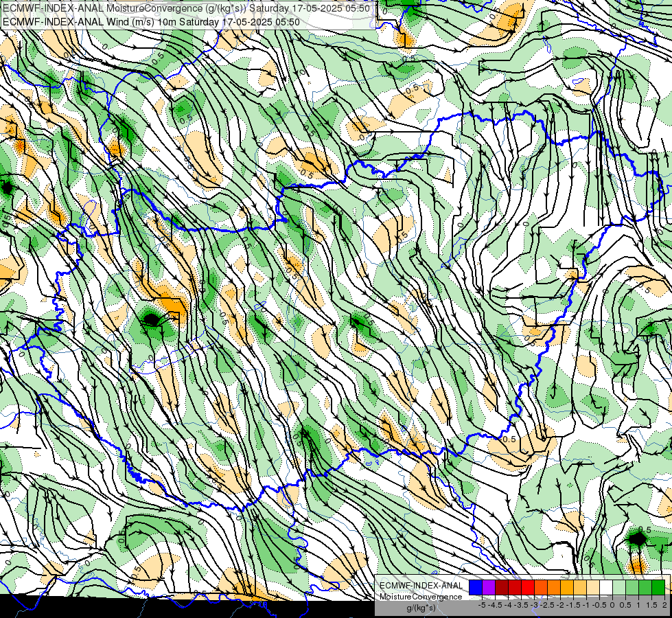The height and width of the screenshot is (618, 672).
Task: Click the ECMWF-INDEX-ANAL label in the legend
Action: pyautogui.click(x=421, y=586)
